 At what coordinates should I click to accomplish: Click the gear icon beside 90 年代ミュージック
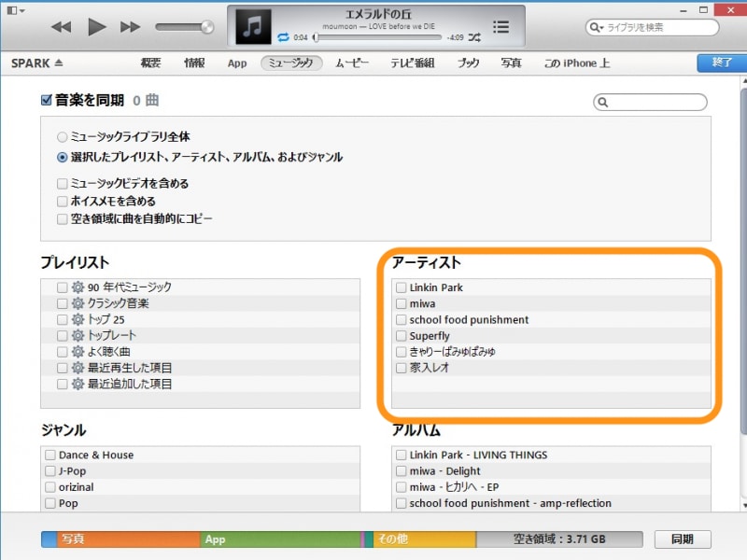click(x=78, y=287)
